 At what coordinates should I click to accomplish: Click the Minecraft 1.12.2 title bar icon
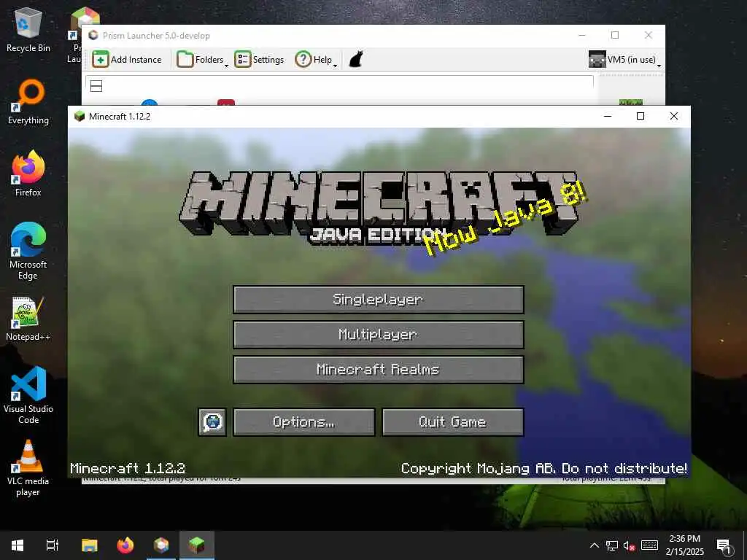tap(80, 116)
